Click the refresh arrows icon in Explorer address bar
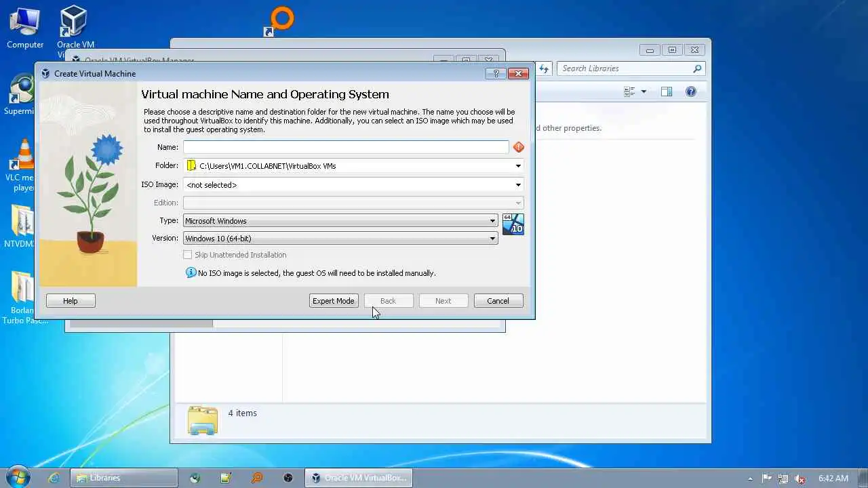The width and height of the screenshot is (868, 488). [544, 68]
